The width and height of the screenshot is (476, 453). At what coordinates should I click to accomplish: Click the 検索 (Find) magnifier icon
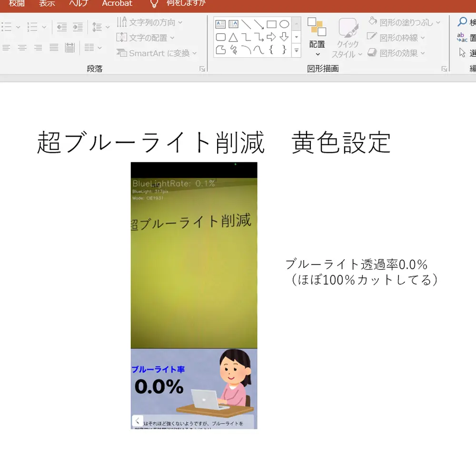[x=462, y=21]
